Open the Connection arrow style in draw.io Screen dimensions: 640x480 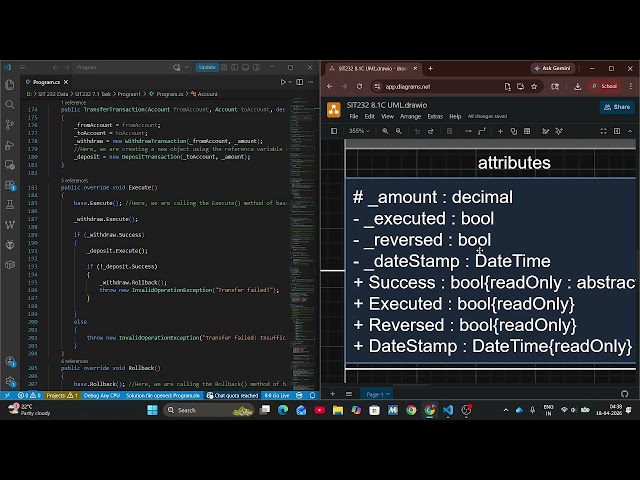pyautogui.click(x=468, y=131)
